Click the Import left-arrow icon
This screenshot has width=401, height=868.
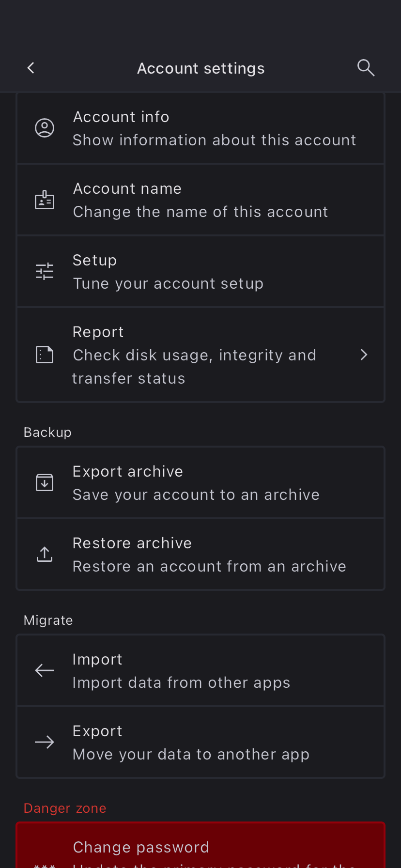coord(45,670)
